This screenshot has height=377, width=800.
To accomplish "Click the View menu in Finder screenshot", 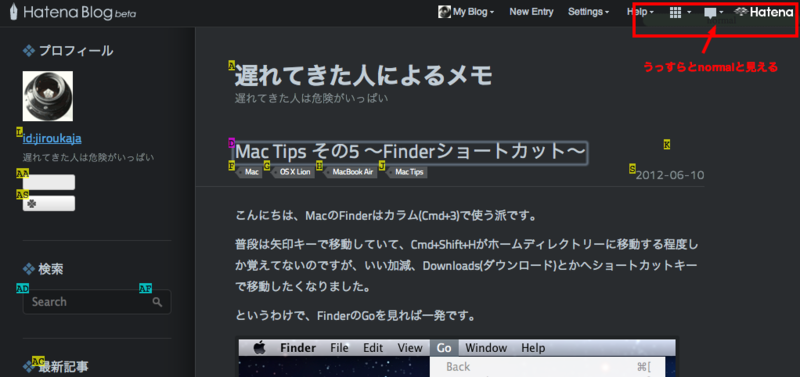I will [x=410, y=348].
